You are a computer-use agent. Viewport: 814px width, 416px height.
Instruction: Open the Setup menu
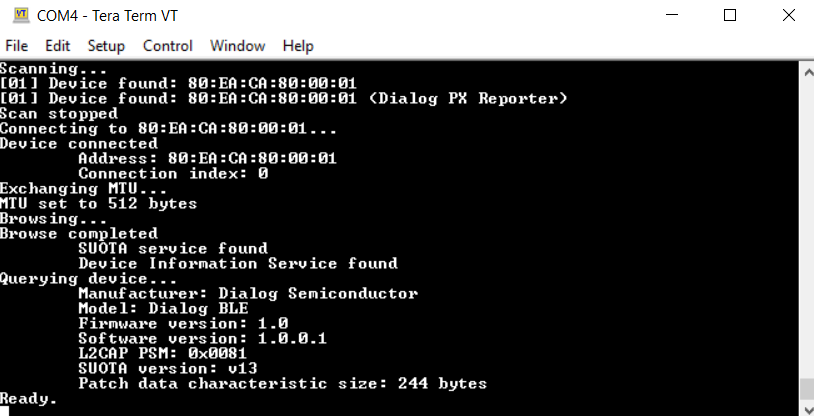pyautogui.click(x=106, y=46)
